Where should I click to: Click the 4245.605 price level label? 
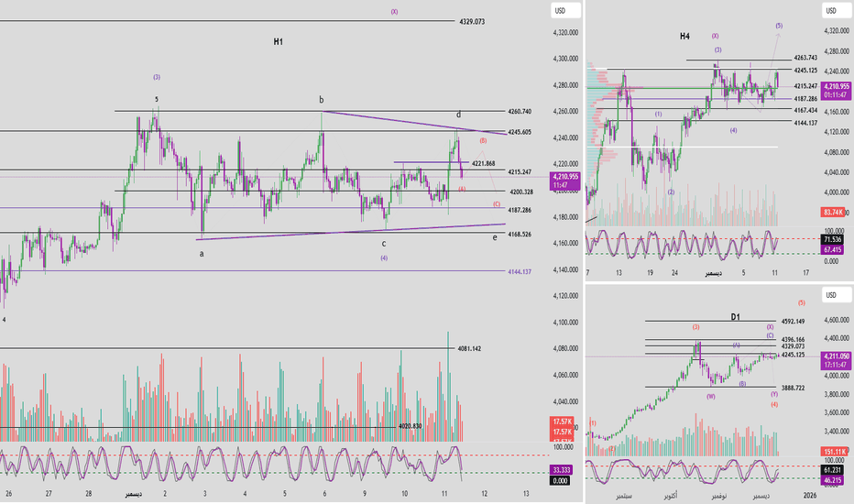click(x=519, y=132)
